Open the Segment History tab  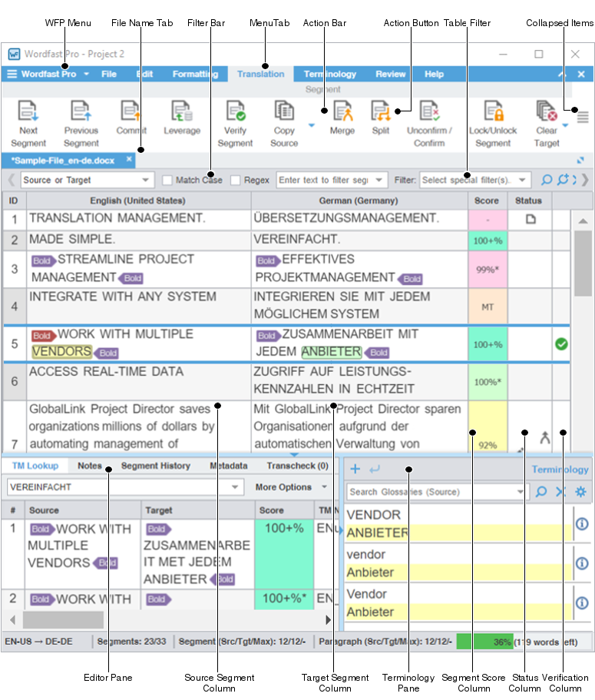[x=156, y=466]
